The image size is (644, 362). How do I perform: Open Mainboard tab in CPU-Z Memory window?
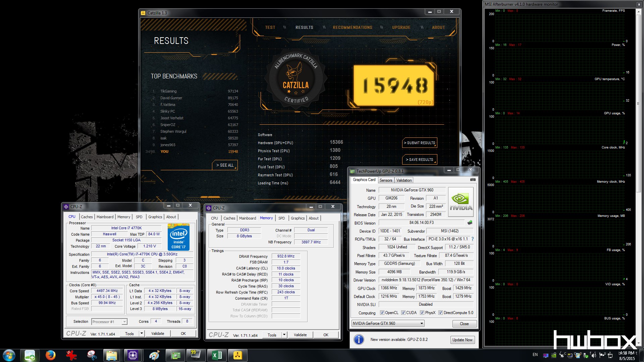(x=247, y=218)
